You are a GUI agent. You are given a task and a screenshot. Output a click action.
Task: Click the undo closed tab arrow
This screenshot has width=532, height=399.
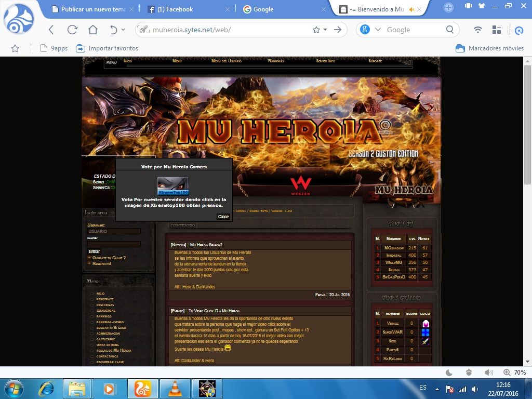click(x=114, y=30)
